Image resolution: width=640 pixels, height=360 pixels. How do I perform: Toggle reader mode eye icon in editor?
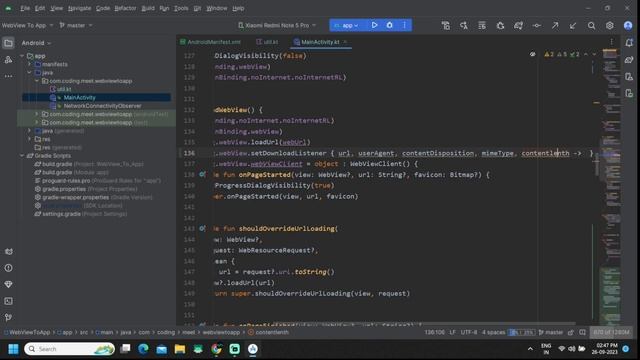tap(533, 54)
